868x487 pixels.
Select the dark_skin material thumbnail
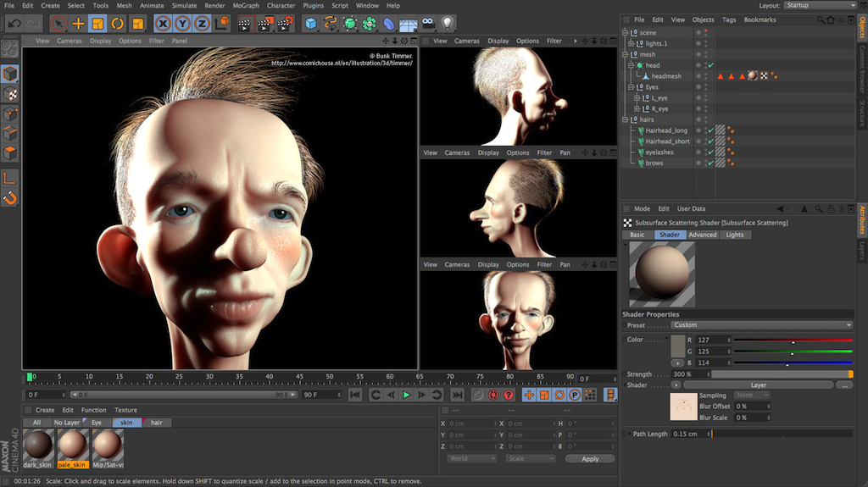pos(37,445)
